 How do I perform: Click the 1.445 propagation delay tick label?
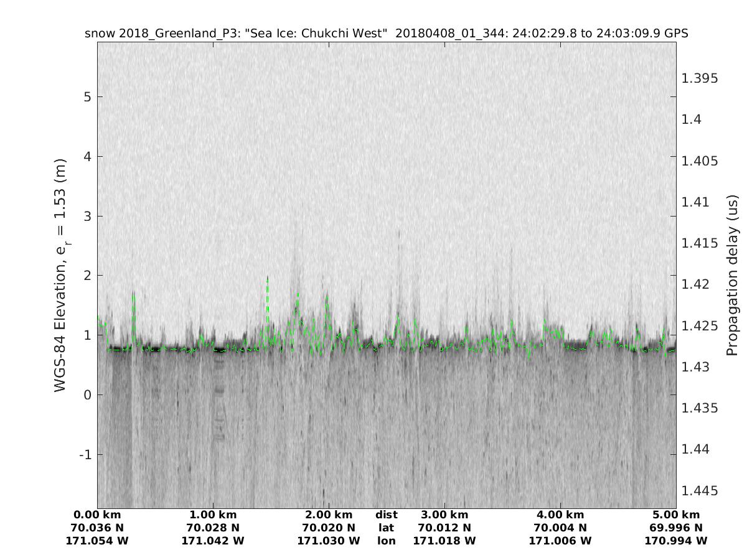pyautogui.click(x=700, y=491)
